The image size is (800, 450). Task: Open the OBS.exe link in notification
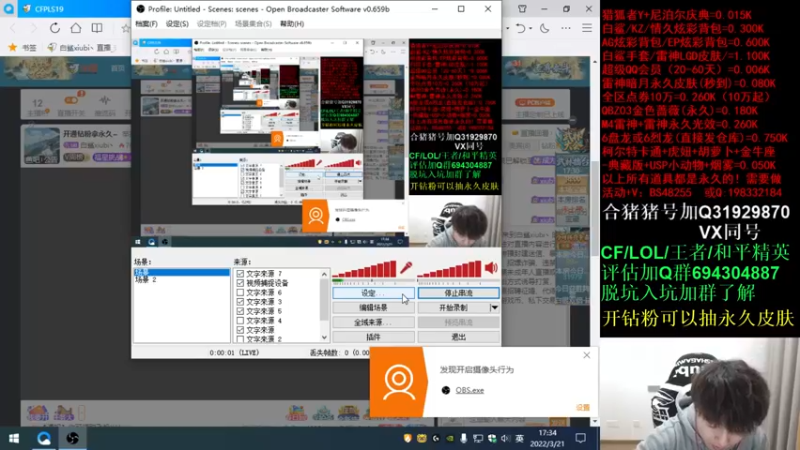(469, 390)
